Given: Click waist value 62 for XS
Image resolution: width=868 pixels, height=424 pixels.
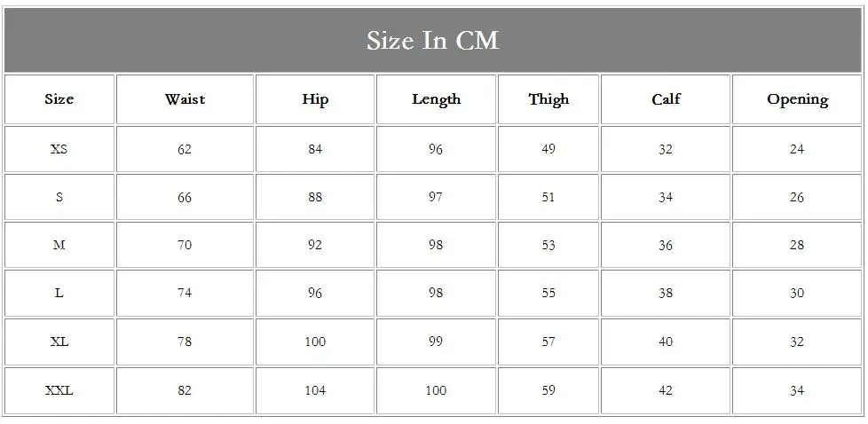Looking at the screenshot, I should 185,149.
